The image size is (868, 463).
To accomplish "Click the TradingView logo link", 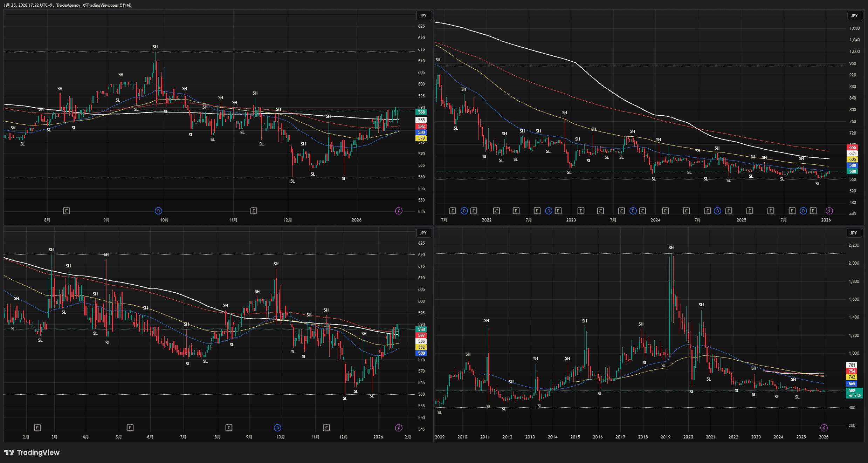I will click(32, 452).
